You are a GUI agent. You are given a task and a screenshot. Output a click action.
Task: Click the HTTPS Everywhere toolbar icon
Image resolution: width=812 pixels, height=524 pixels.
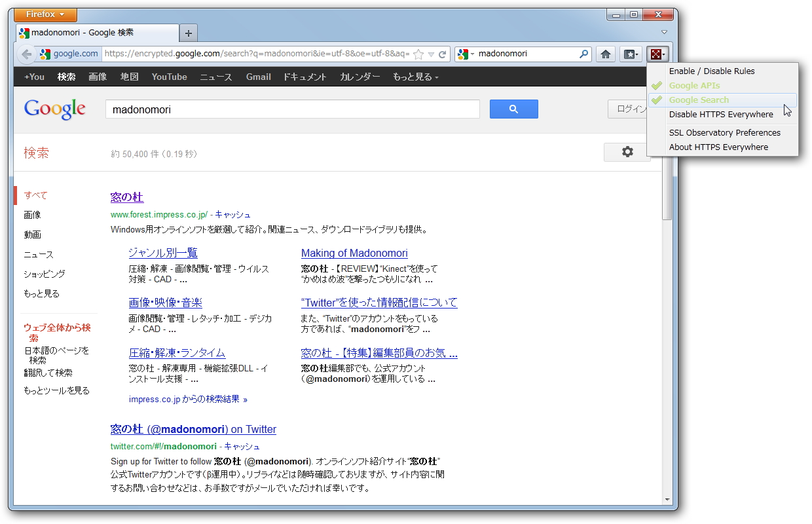pyautogui.click(x=657, y=54)
